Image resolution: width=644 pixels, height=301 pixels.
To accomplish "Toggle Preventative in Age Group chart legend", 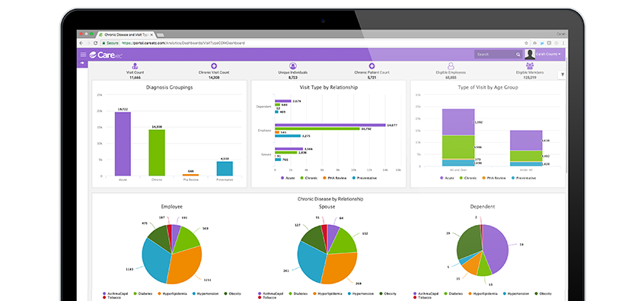I will coord(524,178).
